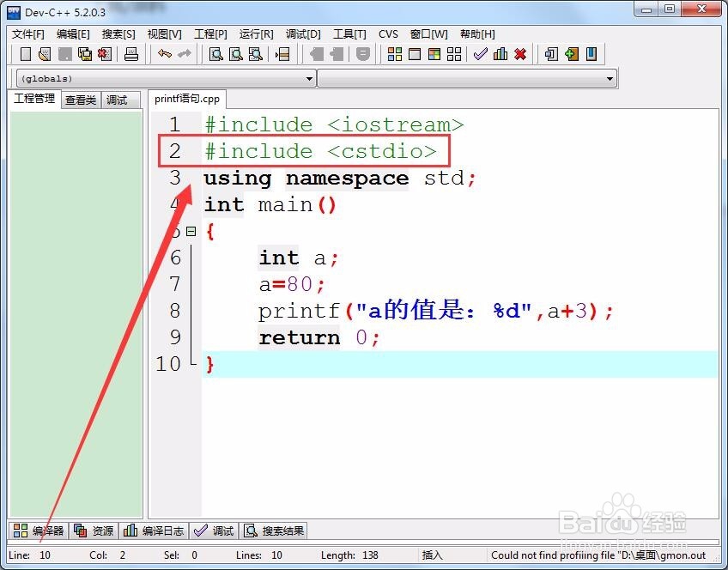Open the 工程[P] menu
This screenshot has height=570, width=728.
(210, 34)
